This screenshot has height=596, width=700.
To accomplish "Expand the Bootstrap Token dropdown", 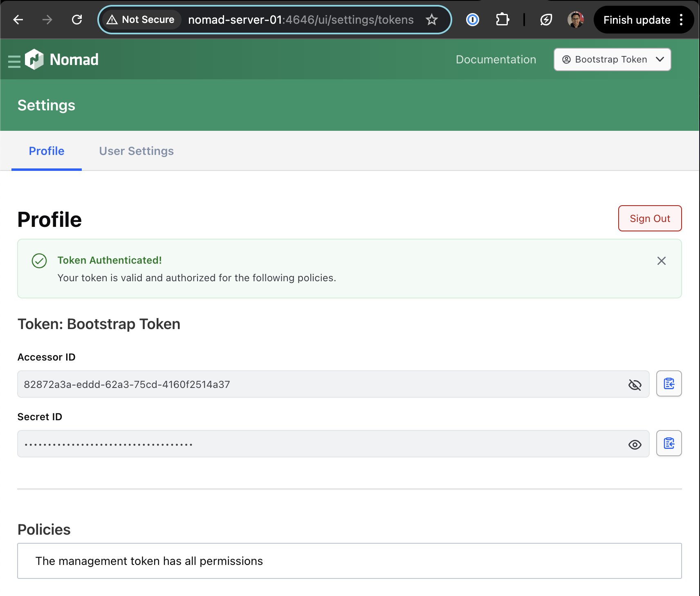I will 612,60.
